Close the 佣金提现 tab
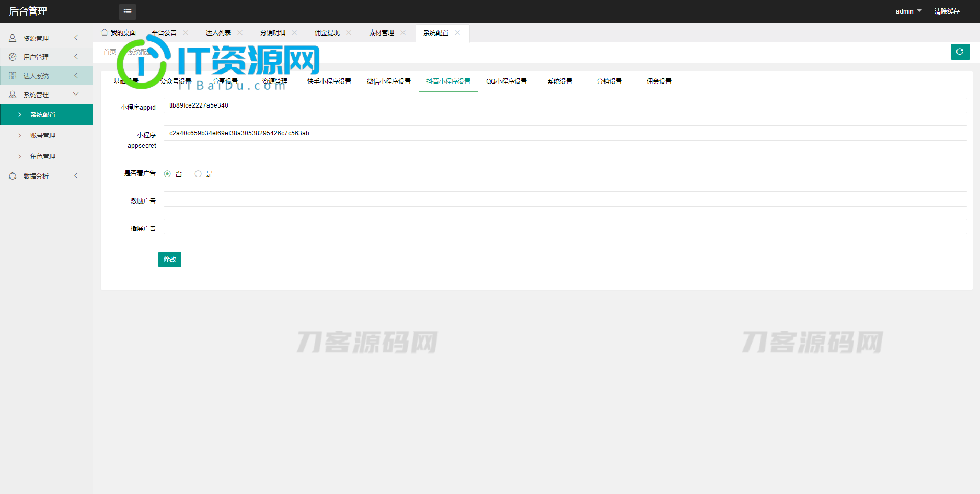The width and height of the screenshot is (980, 494). click(349, 32)
